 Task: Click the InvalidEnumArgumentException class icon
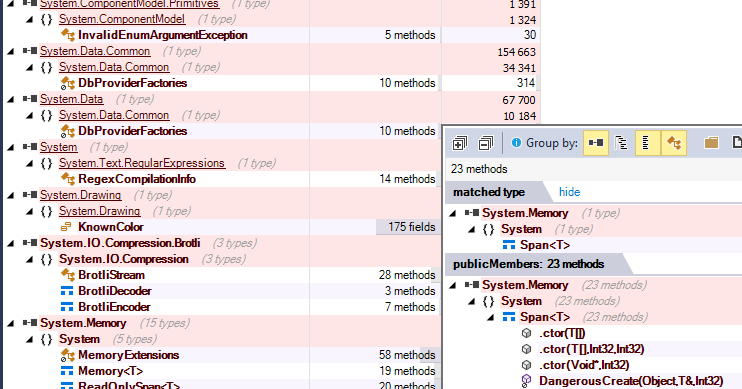[68, 35]
